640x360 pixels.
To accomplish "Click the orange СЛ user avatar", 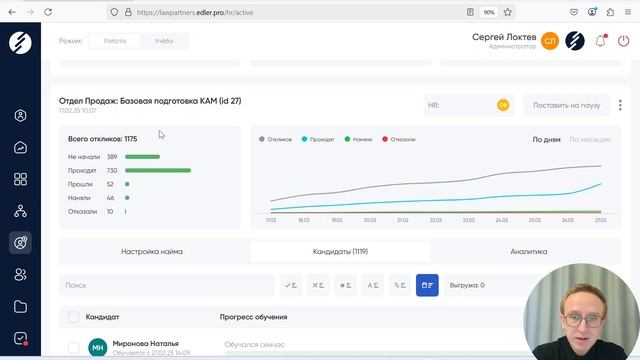I will [550, 41].
